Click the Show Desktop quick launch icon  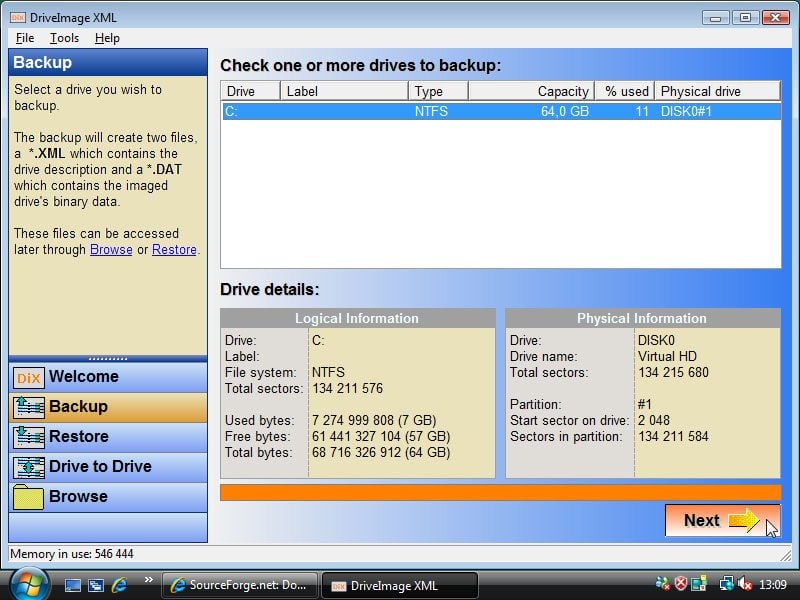coord(74,584)
